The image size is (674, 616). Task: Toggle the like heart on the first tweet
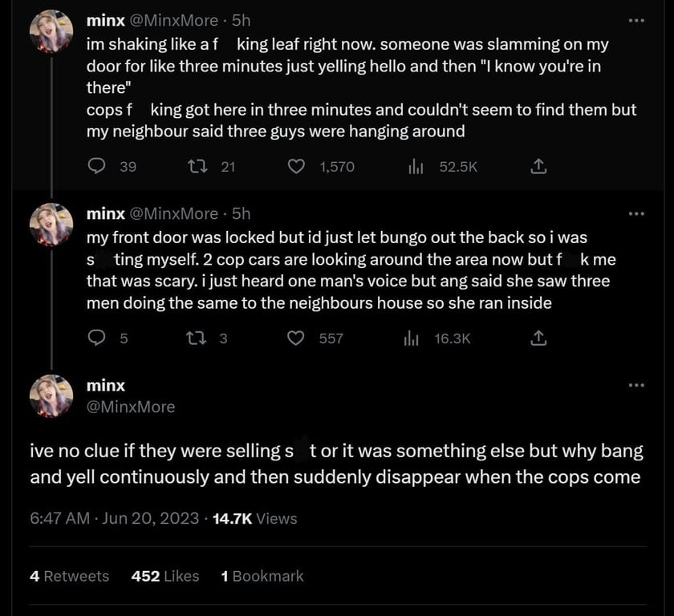pos(296,166)
